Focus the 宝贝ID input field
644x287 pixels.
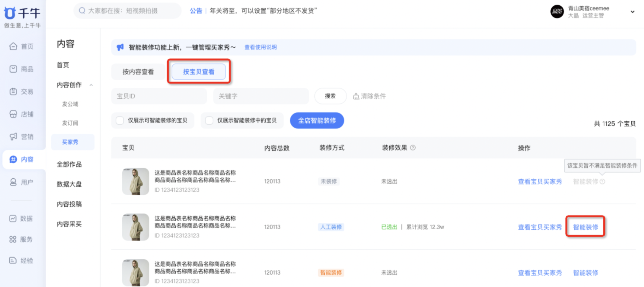(159, 96)
